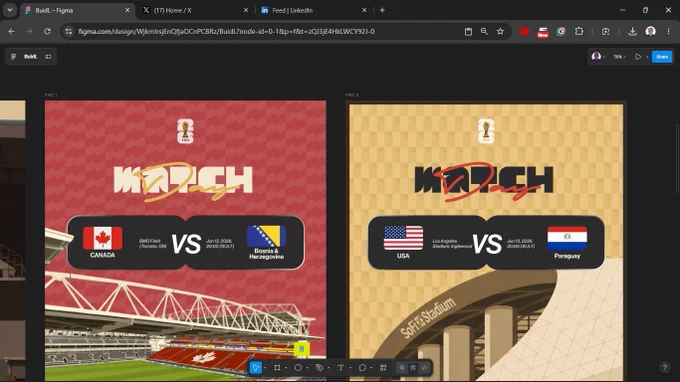The height and width of the screenshot is (382, 680).
Task: Open browser downloads
Action: [x=632, y=31]
